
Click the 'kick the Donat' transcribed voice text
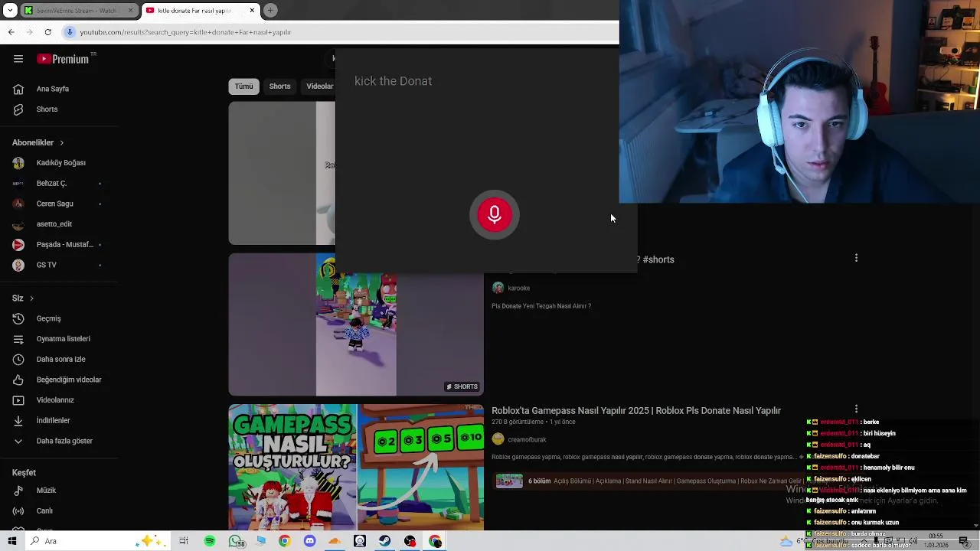pyautogui.click(x=394, y=81)
